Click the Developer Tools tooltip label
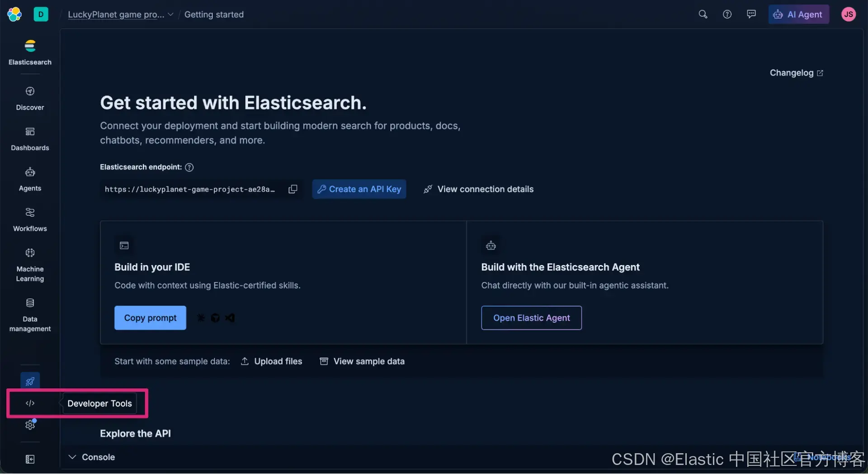This screenshot has height=474, width=868. click(99, 403)
